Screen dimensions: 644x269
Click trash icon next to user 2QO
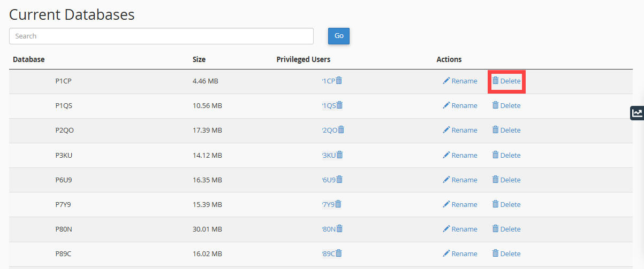[x=341, y=130]
